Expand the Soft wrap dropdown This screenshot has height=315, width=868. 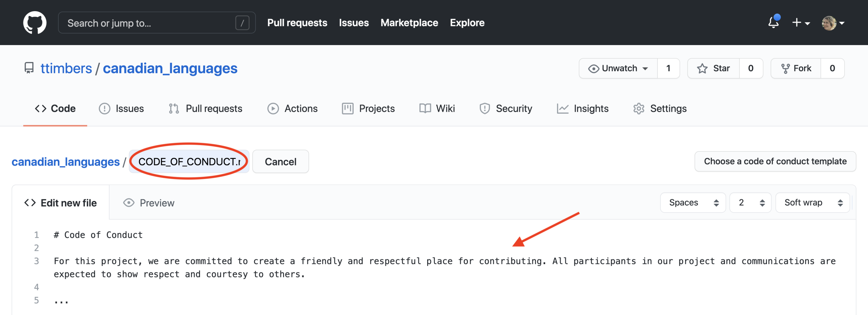click(x=812, y=203)
